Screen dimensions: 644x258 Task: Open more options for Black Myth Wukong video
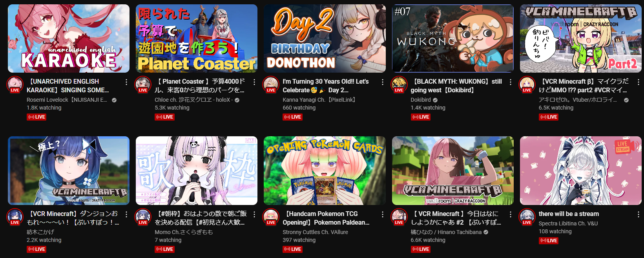pyautogui.click(x=511, y=82)
